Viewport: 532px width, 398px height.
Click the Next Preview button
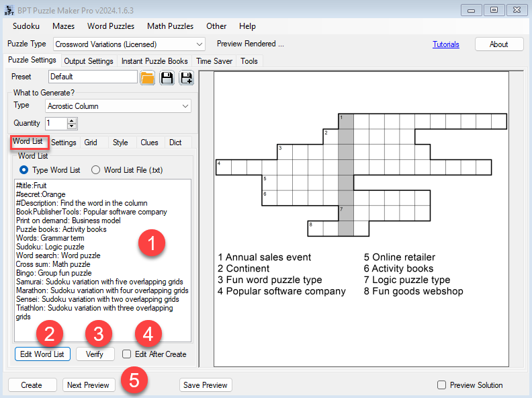pos(89,385)
